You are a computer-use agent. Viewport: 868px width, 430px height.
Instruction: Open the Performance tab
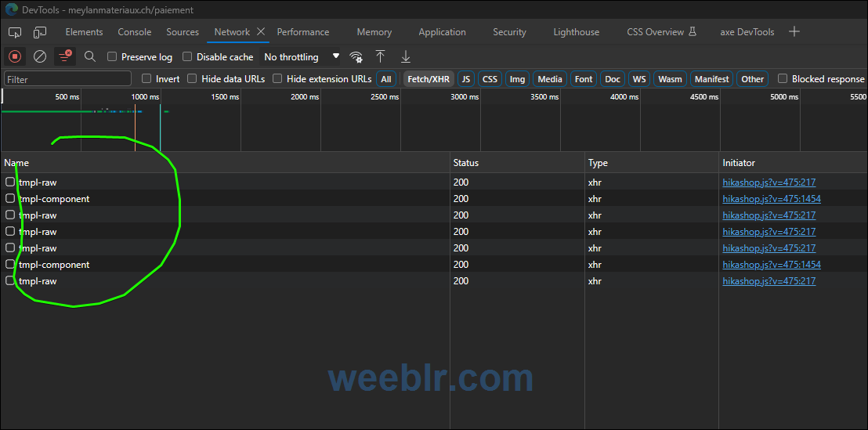tap(303, 32)
